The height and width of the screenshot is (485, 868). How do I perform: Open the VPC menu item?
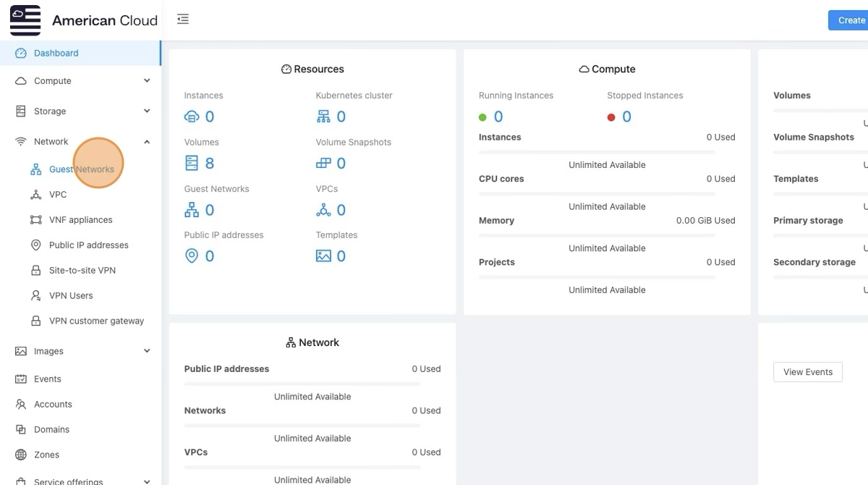(58, 195)
